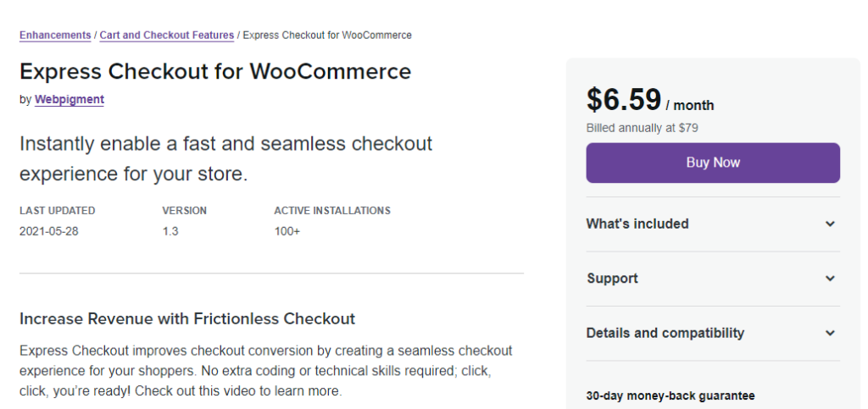Open Cart and Checkout Features breadcrumb

point(167,36)
